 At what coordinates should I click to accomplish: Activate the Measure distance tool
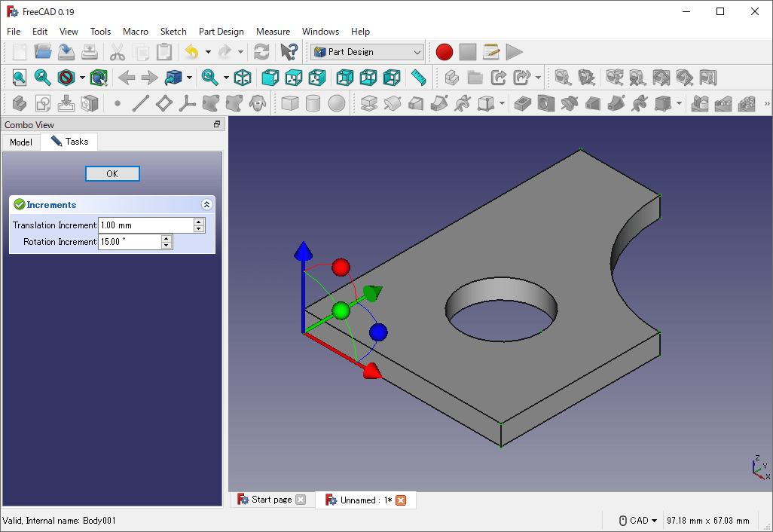[419, 77]
